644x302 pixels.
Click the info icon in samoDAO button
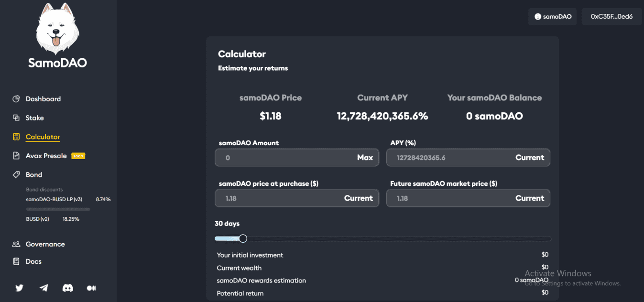(538, 16)
